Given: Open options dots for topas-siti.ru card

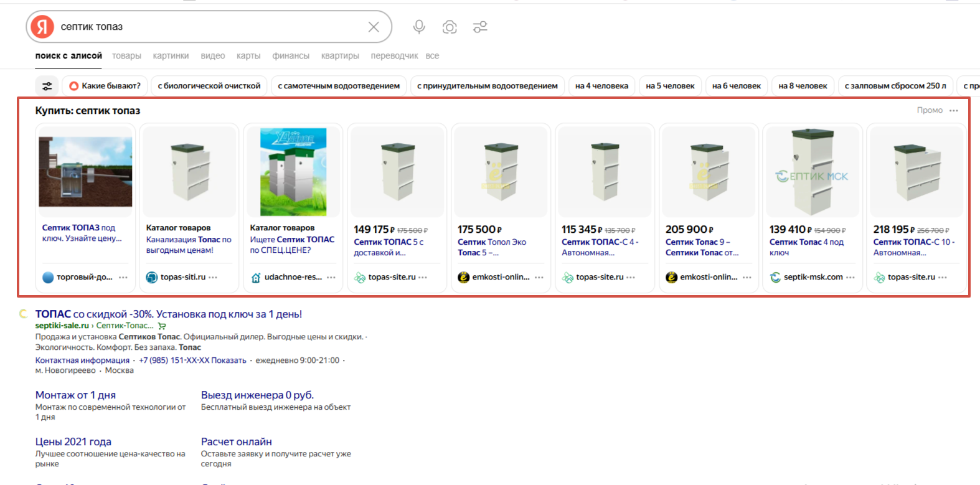Looking at the screenshot, I should [213, 277].
